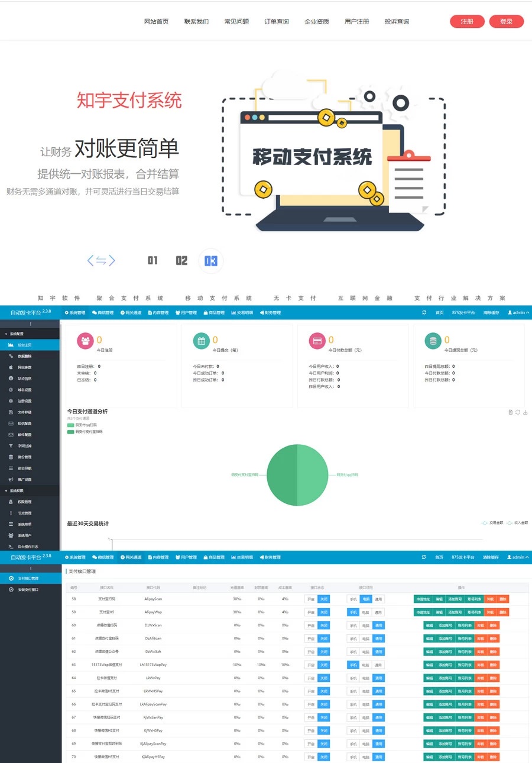Select 手机 availability for row 60
This screenshot has width=532, height=763.
pyautogui.click(x=353, y=625)
